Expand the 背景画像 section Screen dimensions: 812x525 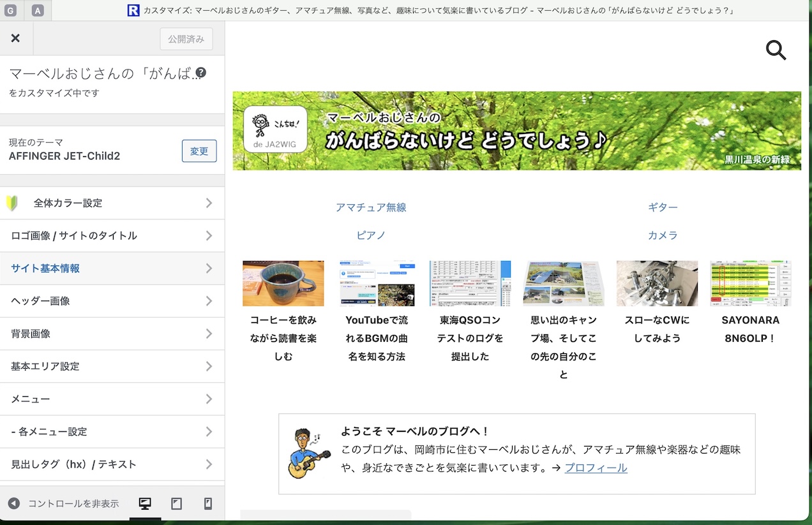click(x=112, y=334)
